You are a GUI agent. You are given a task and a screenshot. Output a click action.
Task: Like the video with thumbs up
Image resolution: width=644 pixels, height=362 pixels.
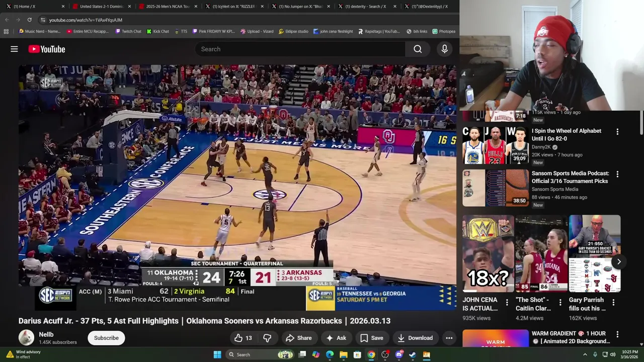244,338
